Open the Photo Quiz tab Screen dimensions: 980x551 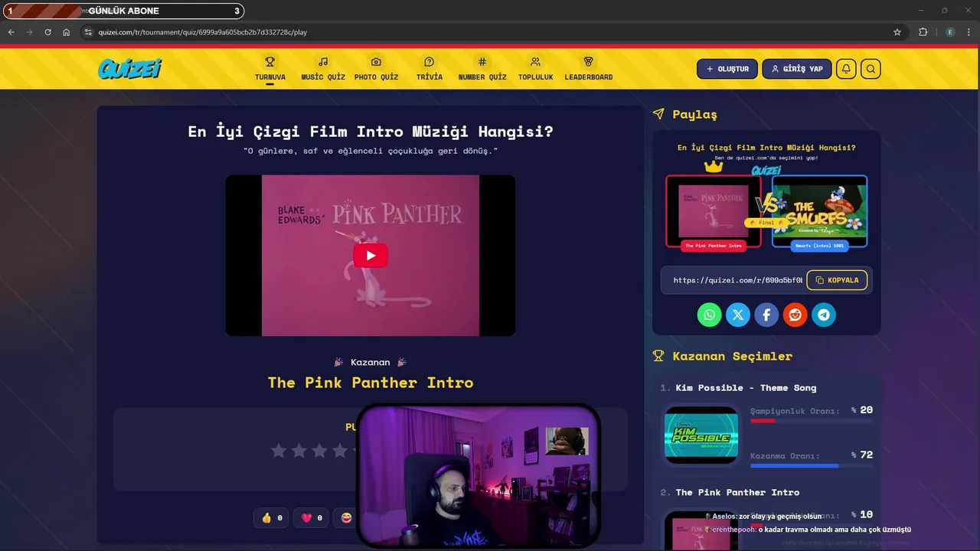[x=376, y=69]
